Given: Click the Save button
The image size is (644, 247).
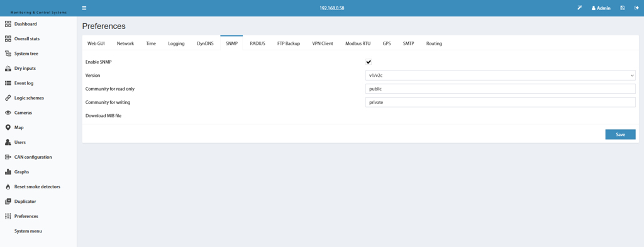Looking at the screenshot, I should [x=620, y=135].
